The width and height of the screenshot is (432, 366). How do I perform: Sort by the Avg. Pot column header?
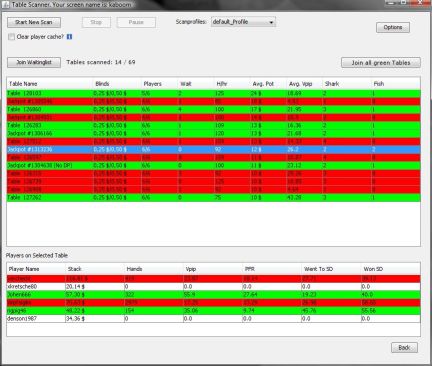coord(268,84)
